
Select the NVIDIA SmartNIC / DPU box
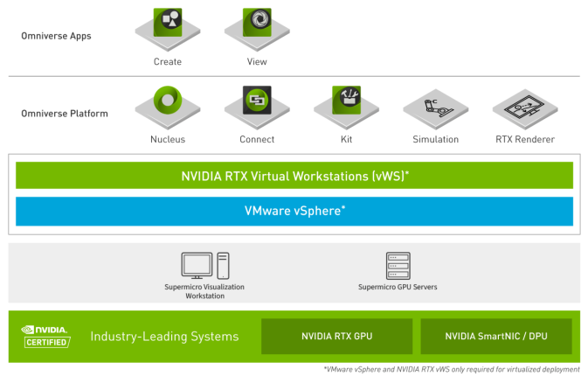[x=496, y=336]
